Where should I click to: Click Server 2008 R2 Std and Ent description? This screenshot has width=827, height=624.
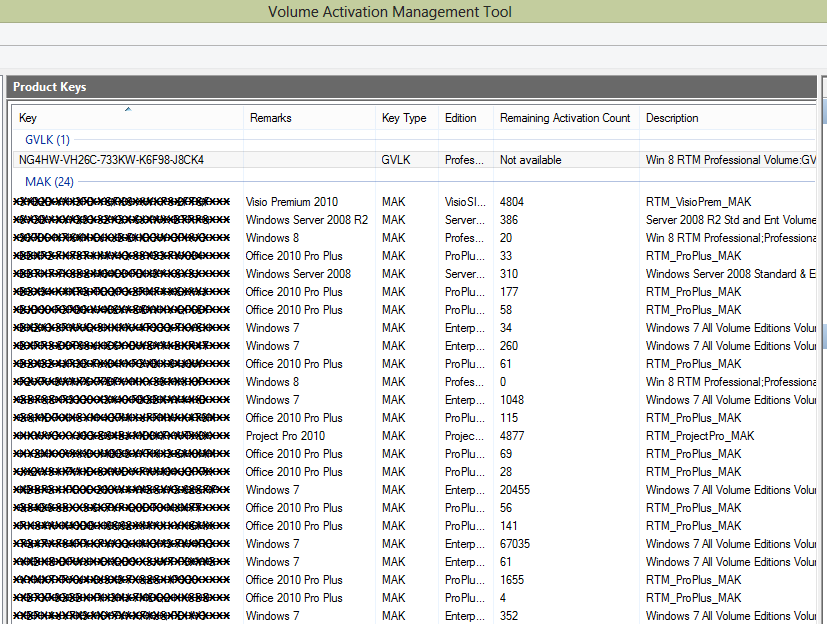click(730, 220)
